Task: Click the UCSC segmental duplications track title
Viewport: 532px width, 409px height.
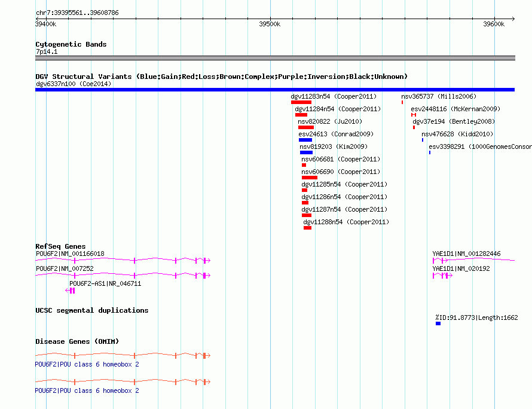Action: point(92,310)
